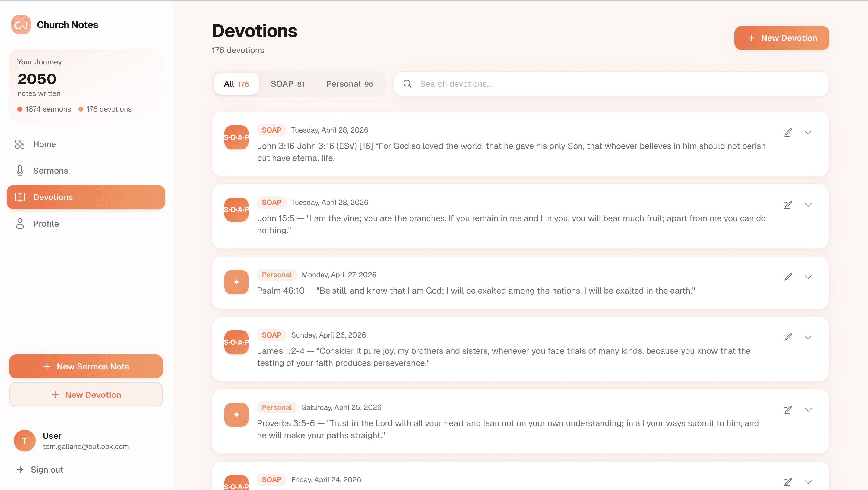Viewport: 868px width, 490px height.
Task: Click the Devotions book icon in sidebar
Action: 20,197
